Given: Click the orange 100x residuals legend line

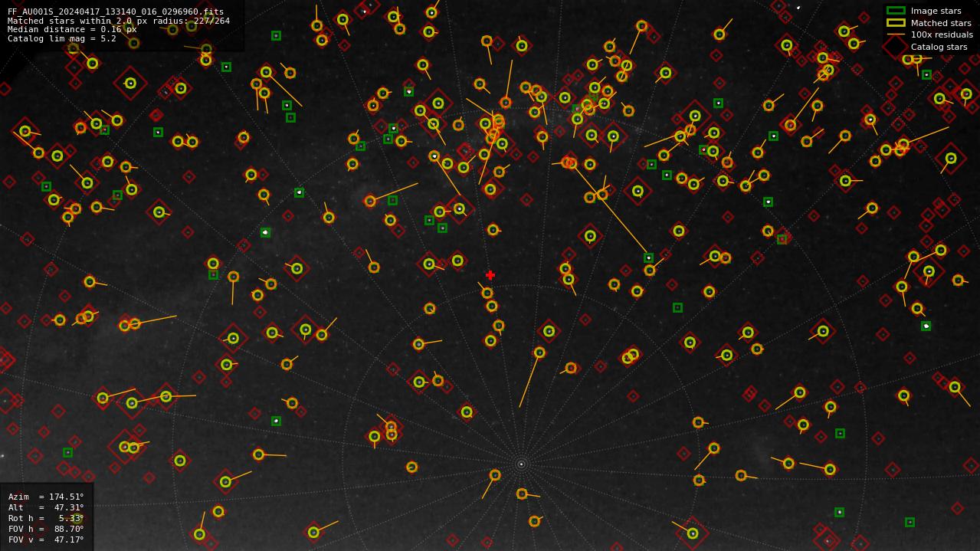Looking at the screenshot, I should [896, 35].
